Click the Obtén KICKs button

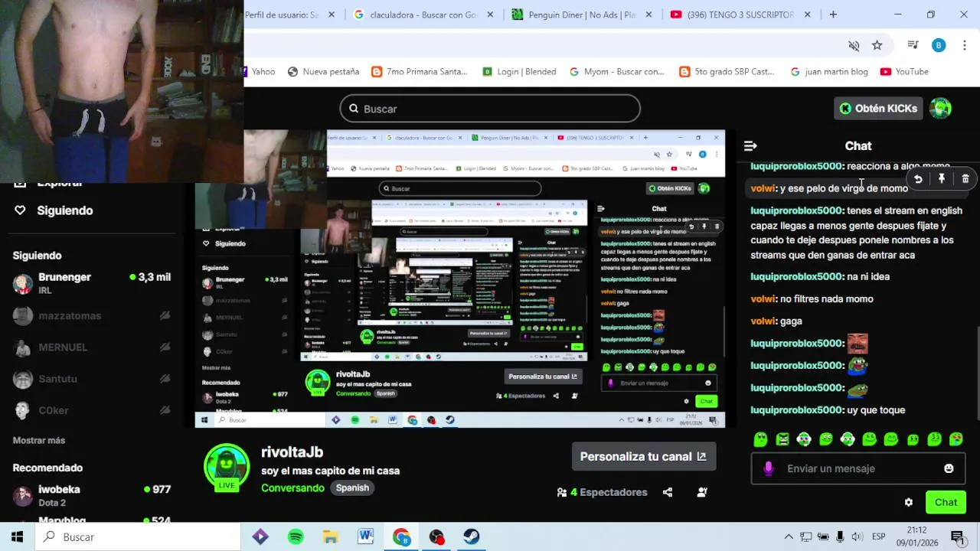pyautogui.click(x=878, y=108)
